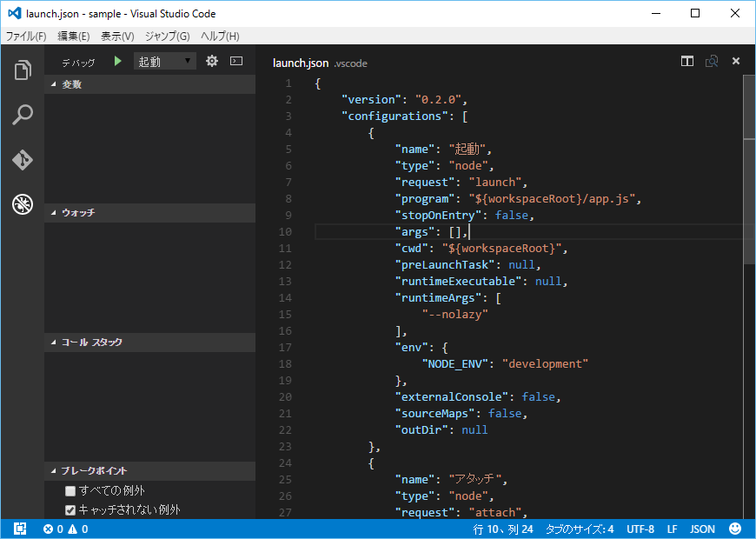Screen dimensions: 756x539
Task: Enable the すべての例外 checkbox
Action: [71, 491]
